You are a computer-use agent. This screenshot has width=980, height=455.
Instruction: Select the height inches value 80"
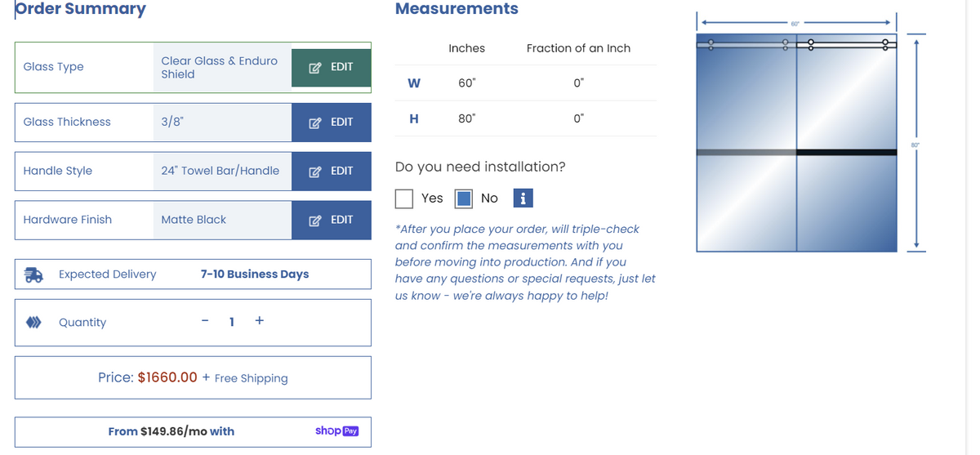coord(466,118)
